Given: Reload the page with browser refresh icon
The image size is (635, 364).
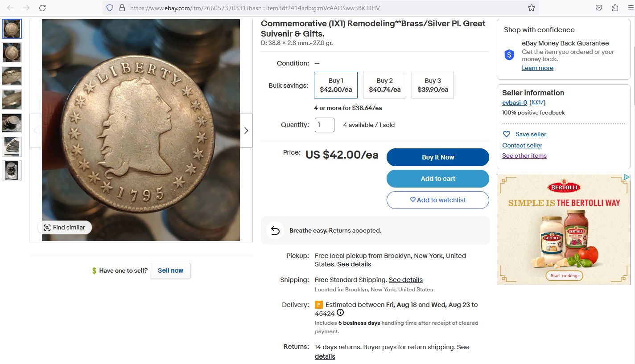Looking at the screenshot, I should tap(42, 8).
